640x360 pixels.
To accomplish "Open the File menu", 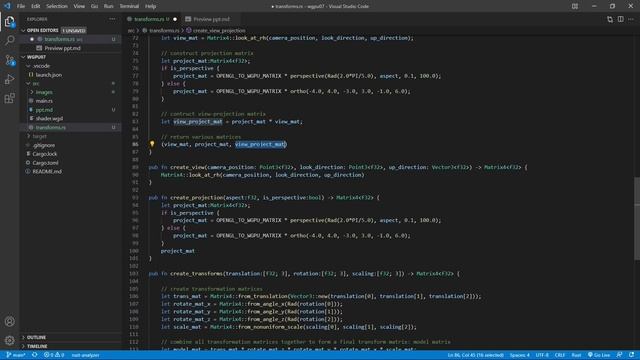I will click(x=21, y=6).
